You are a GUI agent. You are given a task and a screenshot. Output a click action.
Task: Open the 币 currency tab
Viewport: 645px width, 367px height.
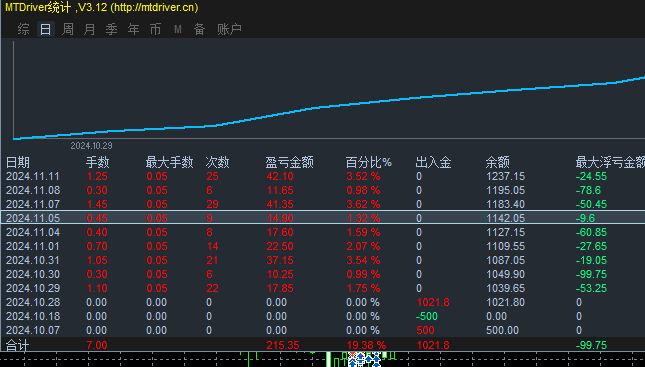(x=155, y=29)
